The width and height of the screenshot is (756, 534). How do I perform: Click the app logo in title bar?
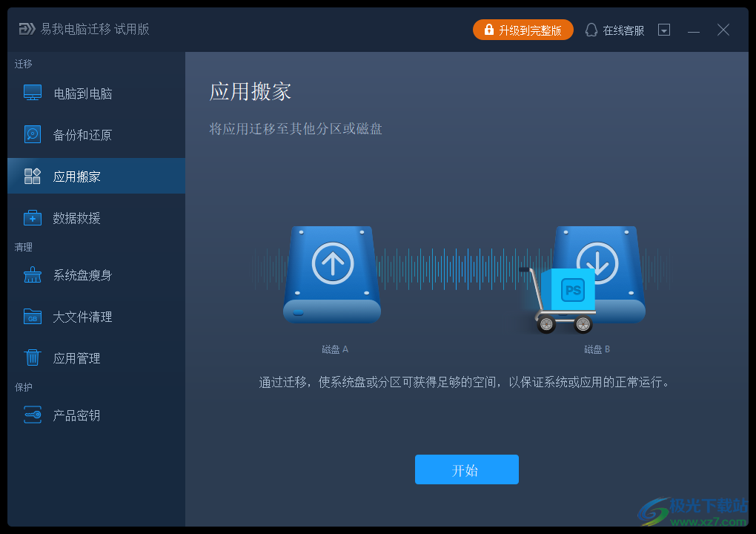(25, 30)
